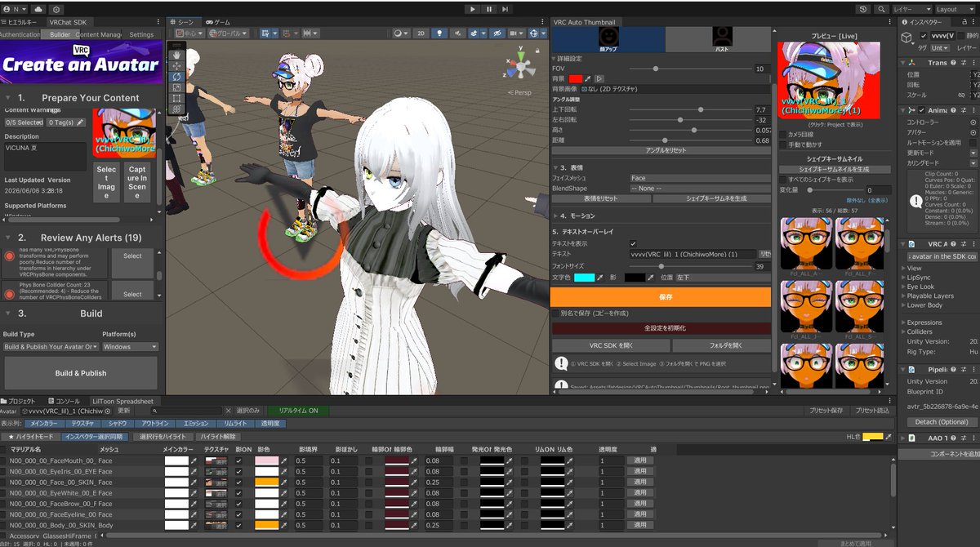This screenshot has height=547, width=980.
Task: Open the shading mode dropdown
Action: [400, 33]
